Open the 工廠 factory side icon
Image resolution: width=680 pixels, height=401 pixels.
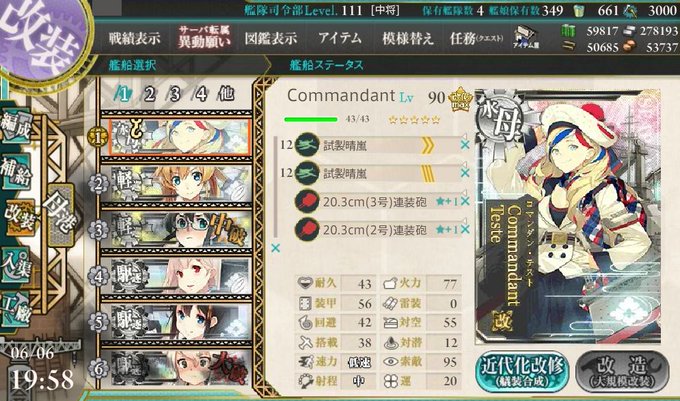(16, 309)
